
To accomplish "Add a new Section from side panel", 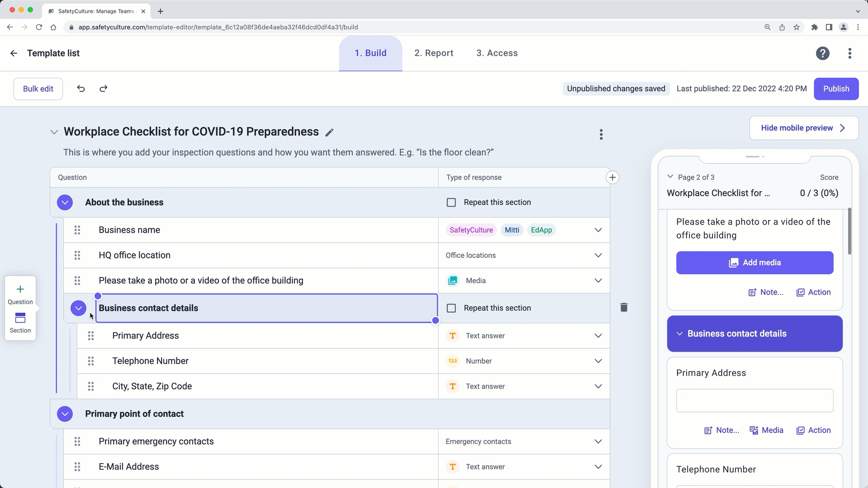I will click(20, 323).
